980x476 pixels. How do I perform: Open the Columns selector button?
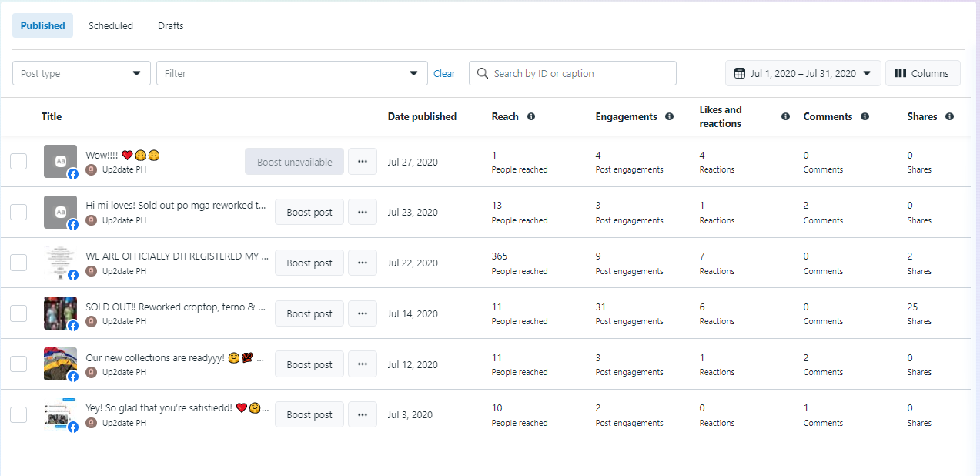[x=922, y=74]
